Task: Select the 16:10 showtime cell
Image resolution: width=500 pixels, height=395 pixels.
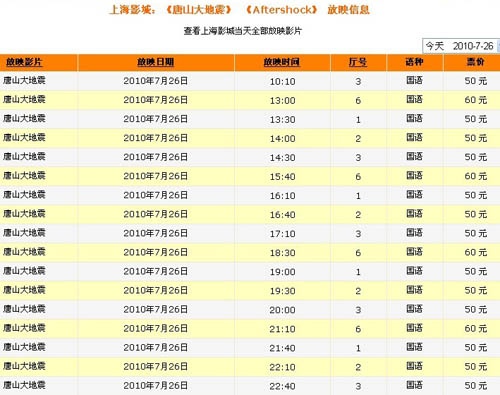Action: [x=282, y=195]
